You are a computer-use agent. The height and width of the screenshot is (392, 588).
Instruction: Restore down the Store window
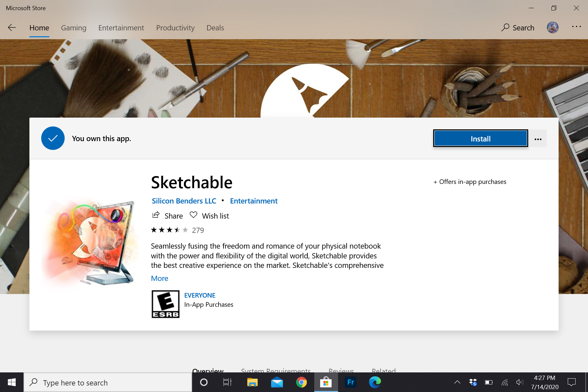[x=554, y=8]
